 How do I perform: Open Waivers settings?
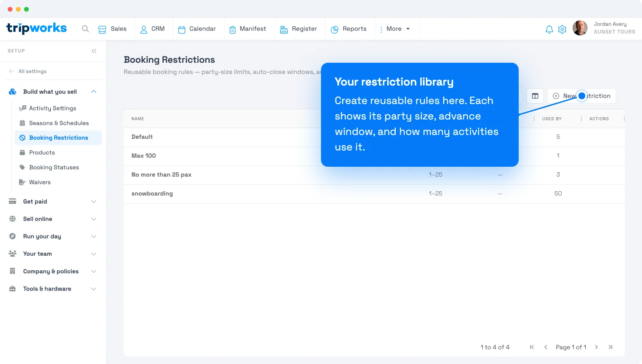40,182
